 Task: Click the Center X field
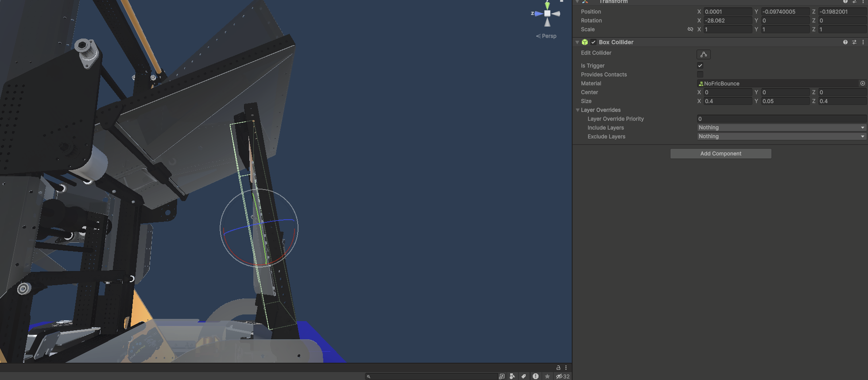pos(728,92)
